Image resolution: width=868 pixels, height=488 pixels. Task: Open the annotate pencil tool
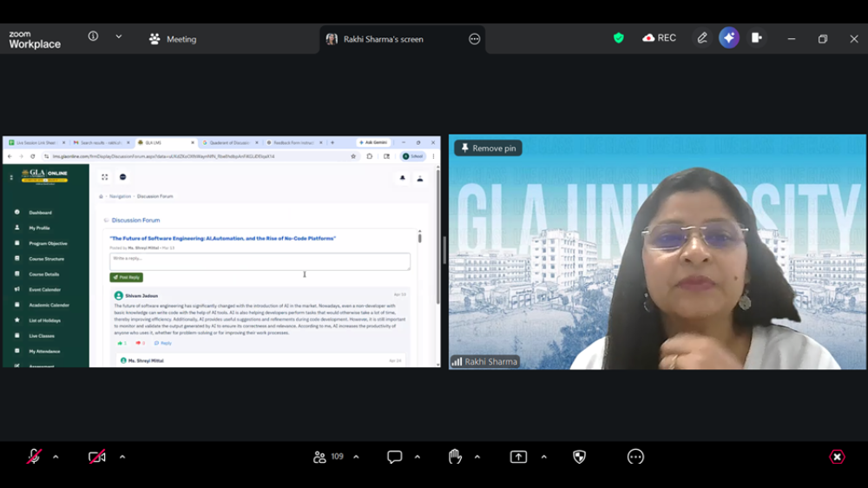[702, 37]
